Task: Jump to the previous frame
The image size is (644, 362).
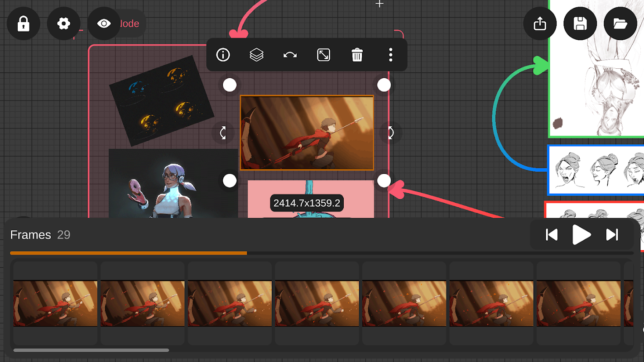Action: coord(552,235)
